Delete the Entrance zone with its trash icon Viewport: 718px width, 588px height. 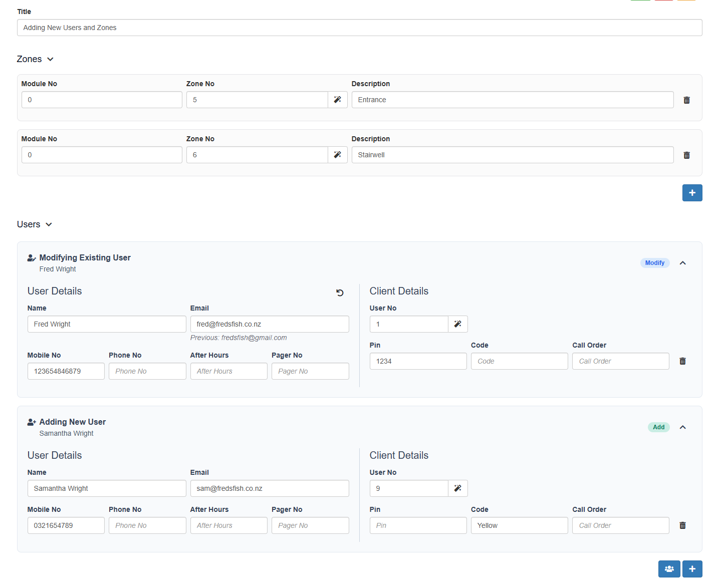[686, 100]
